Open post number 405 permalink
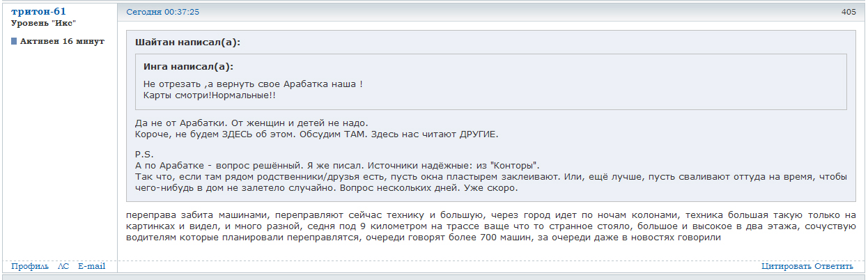Screen dimensions: 868x280 848,12
